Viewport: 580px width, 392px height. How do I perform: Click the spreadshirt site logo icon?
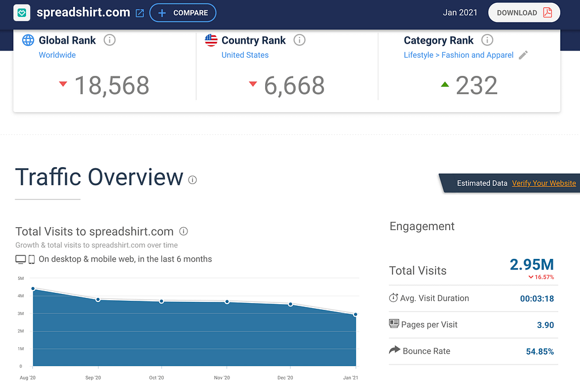click(x=22, y=12)
